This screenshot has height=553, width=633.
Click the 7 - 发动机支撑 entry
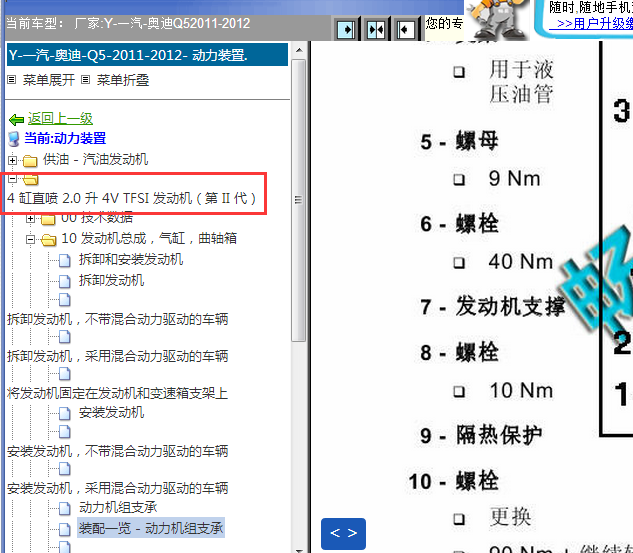pos(493,306)
